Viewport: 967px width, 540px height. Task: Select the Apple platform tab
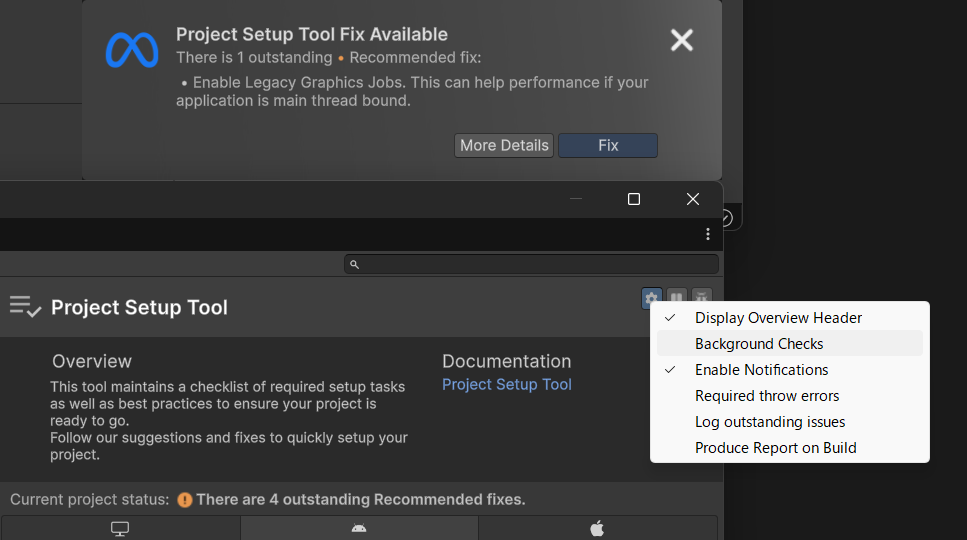click(x=597, y=528)
